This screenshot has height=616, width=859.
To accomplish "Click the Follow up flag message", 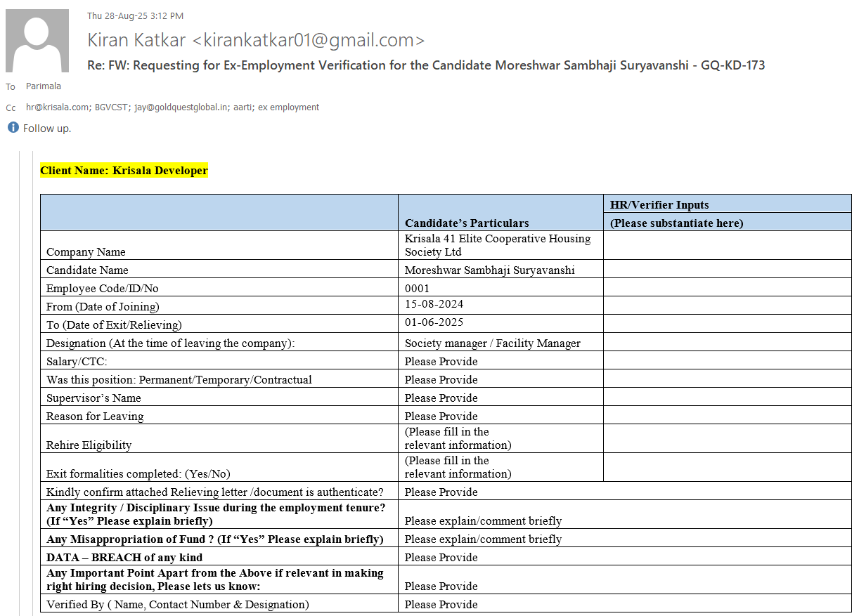I will point(47,129).
